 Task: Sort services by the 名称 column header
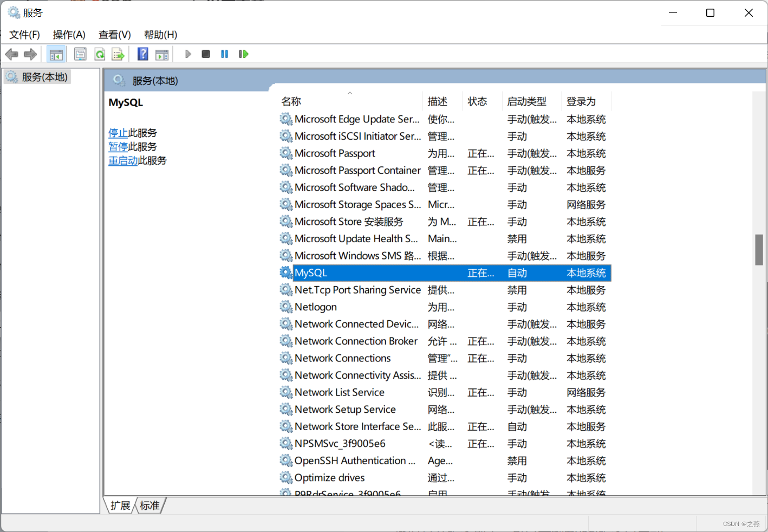[291, 101]
